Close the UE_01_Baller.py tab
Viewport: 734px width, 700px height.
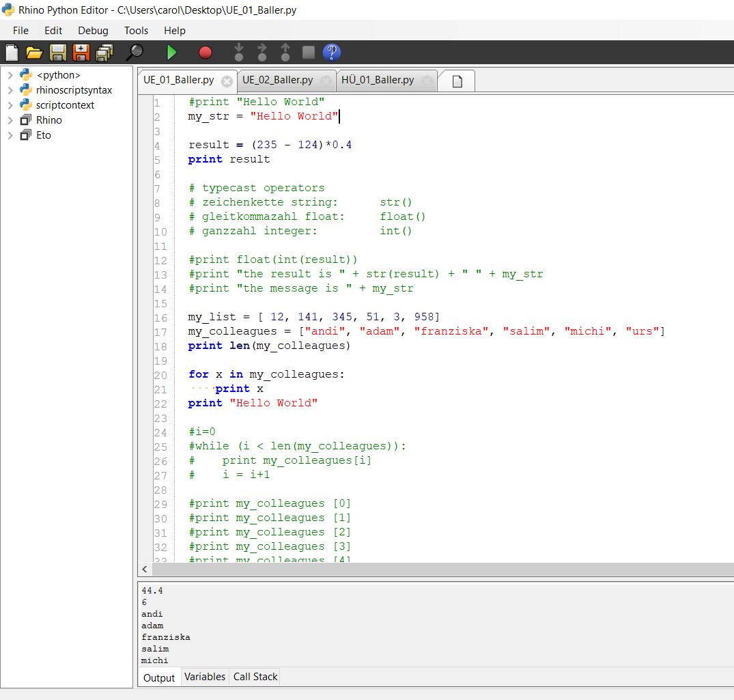tap(226, 81)
